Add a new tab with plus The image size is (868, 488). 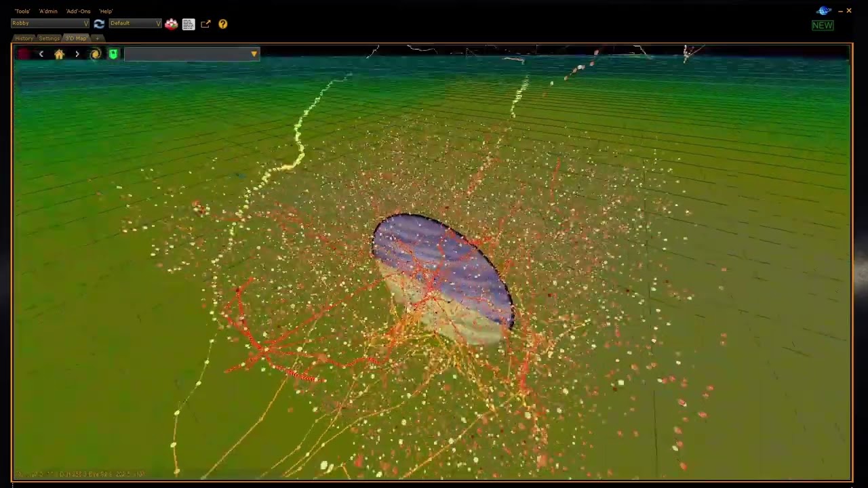tap(97, 39)
